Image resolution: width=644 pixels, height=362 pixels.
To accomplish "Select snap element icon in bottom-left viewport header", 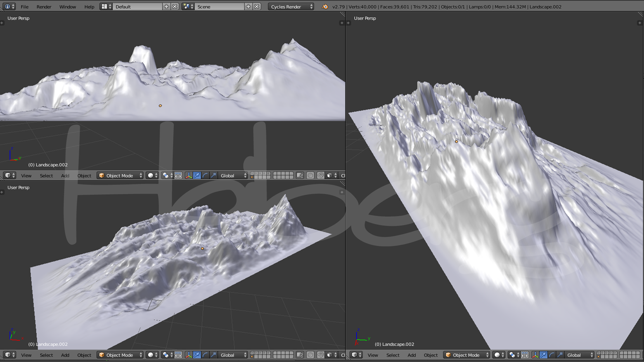I will coord(332,355).
